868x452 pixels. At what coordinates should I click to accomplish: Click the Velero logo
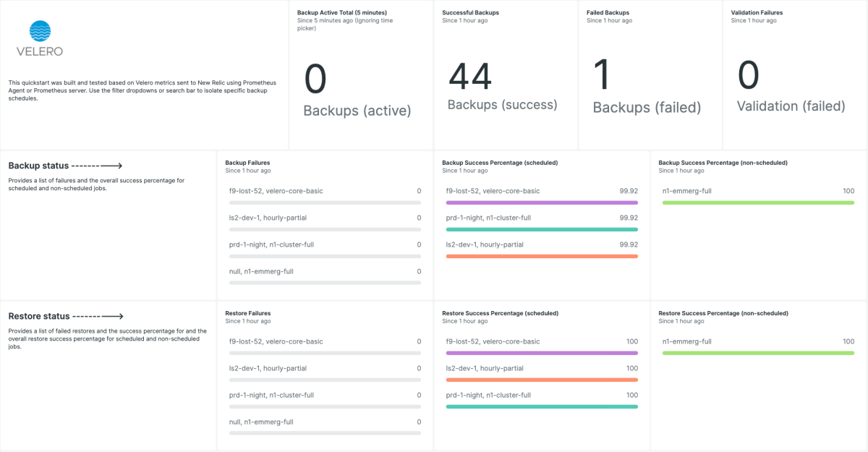coord(40,39)
